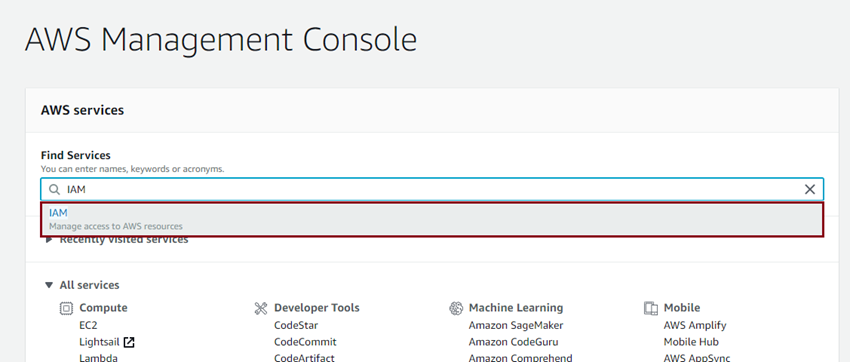The height and width of the screenshot is (362, 850).
Task: Collapse the All services section
Action: 49,285
